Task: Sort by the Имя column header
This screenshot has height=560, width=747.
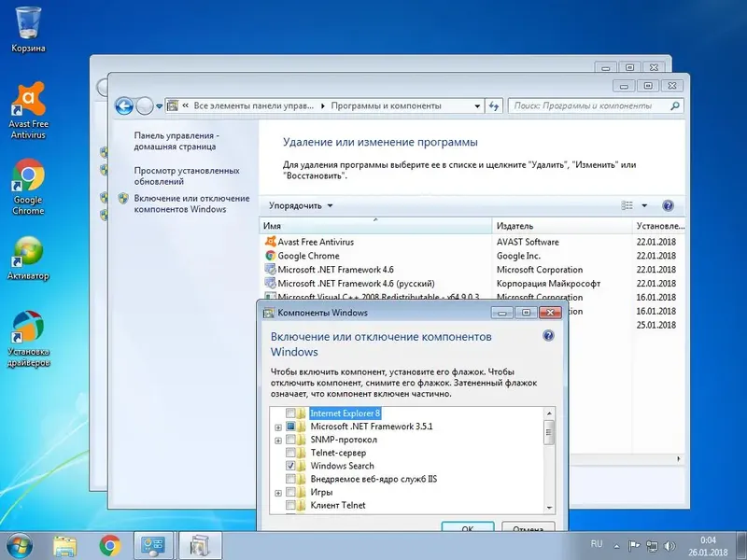Action: coord(376,226)
